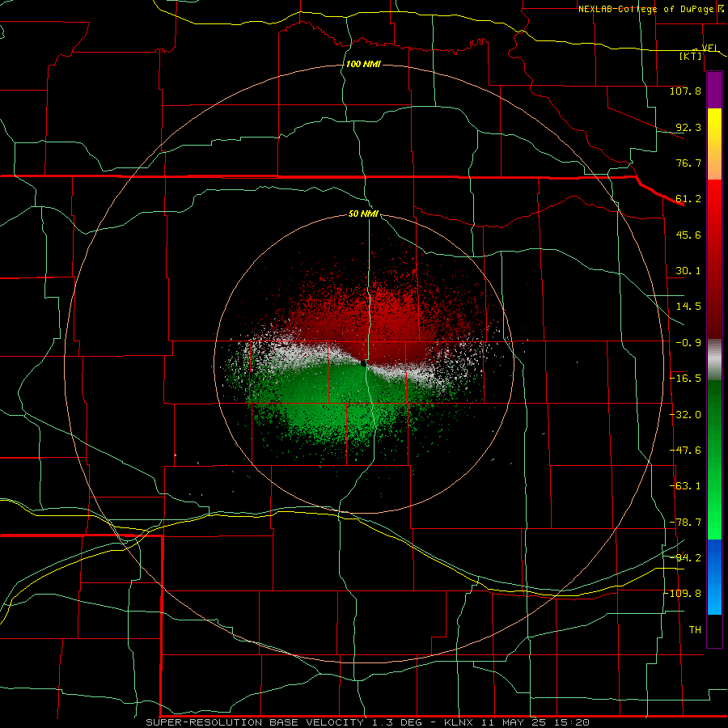
Task: Click the -47.6 scale value
Action: coord(686,451)
